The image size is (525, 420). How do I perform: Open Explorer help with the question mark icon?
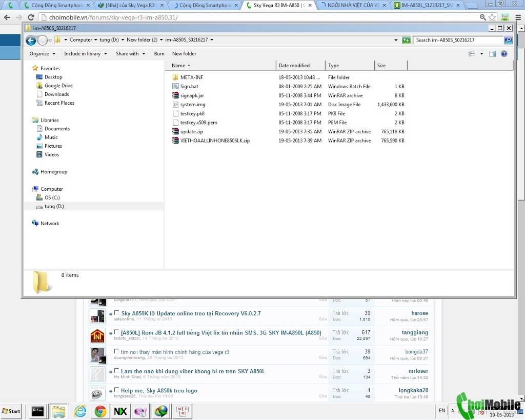pyautogui.click(x=504, y=53)
